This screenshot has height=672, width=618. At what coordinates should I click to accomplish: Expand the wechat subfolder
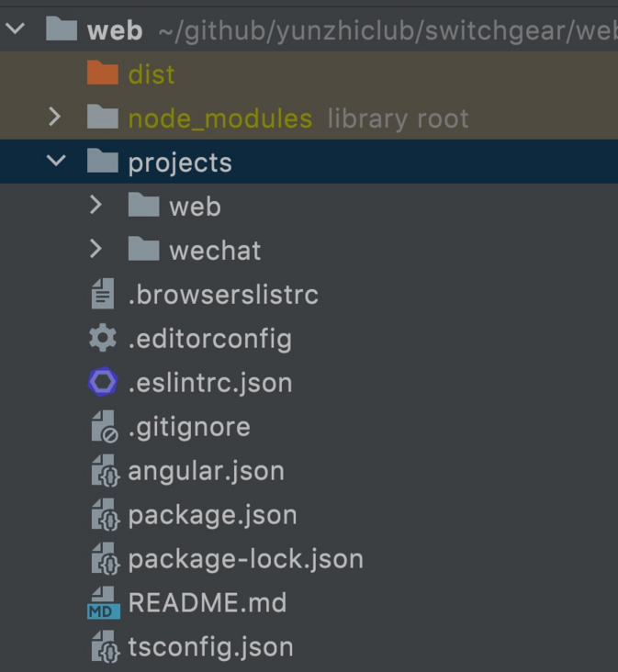(96, 250)
